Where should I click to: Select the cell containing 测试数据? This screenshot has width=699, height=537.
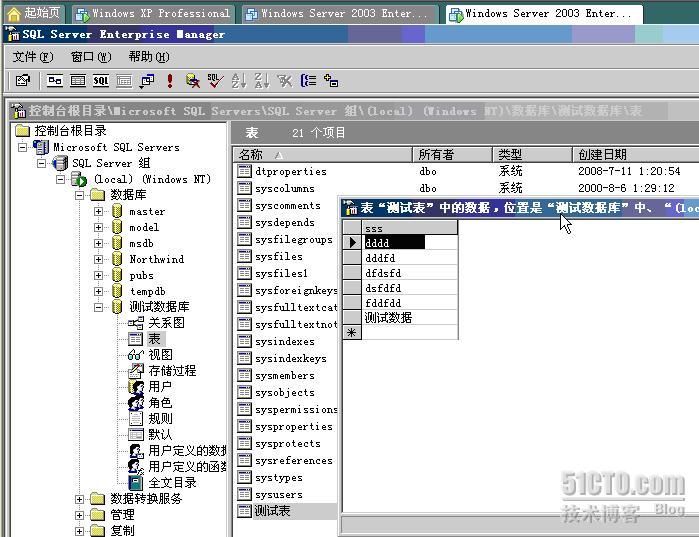[x=410, y=318]
